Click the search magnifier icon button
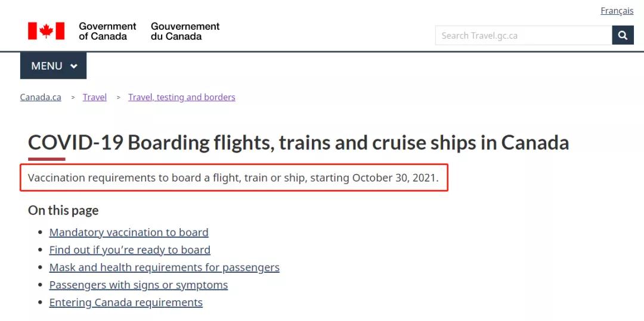644x321 pixels. (623, 35)
